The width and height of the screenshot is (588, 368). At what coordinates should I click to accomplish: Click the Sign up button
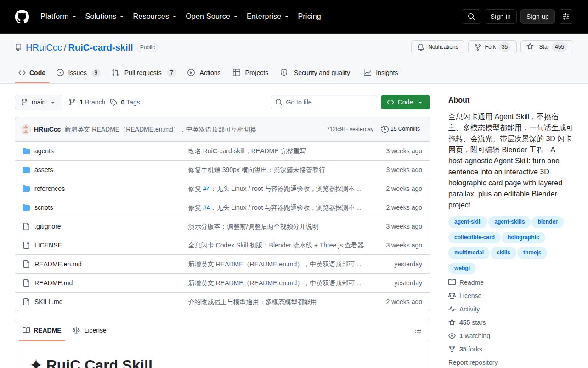tap(537, 17)
